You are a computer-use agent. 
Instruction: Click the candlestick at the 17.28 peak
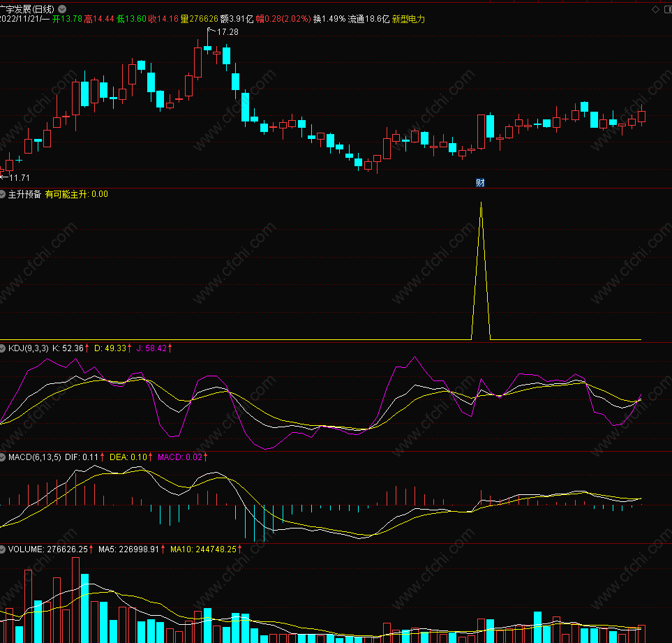point(207,48)
